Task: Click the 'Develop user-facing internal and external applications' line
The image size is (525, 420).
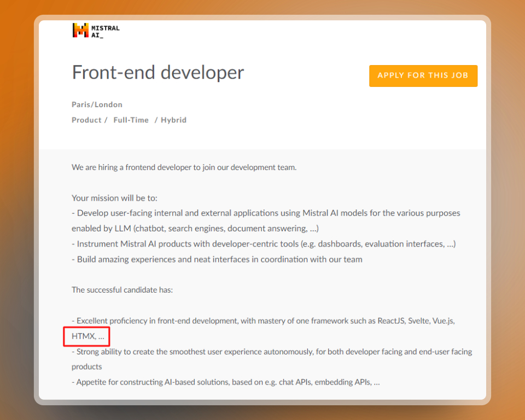Action: [x=266, y=213]
